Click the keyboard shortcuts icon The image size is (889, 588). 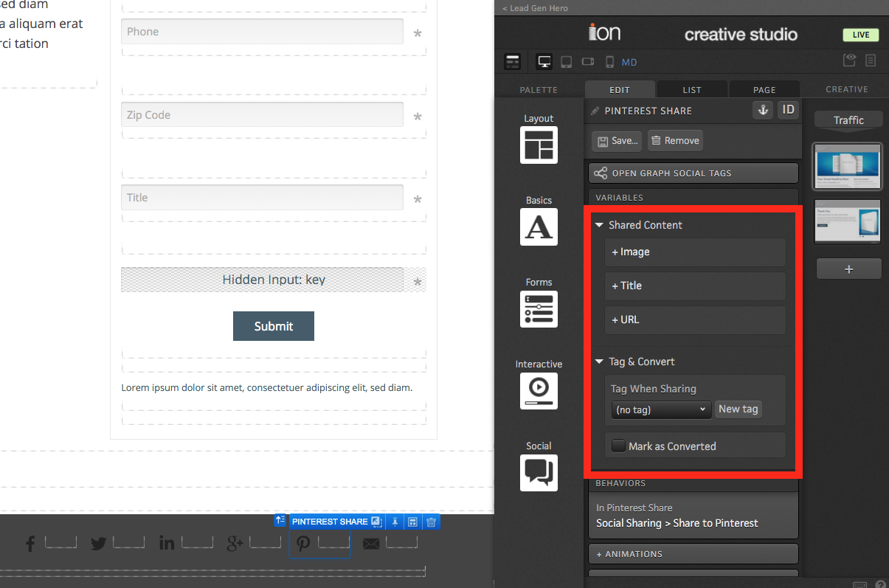coord(860,585)
